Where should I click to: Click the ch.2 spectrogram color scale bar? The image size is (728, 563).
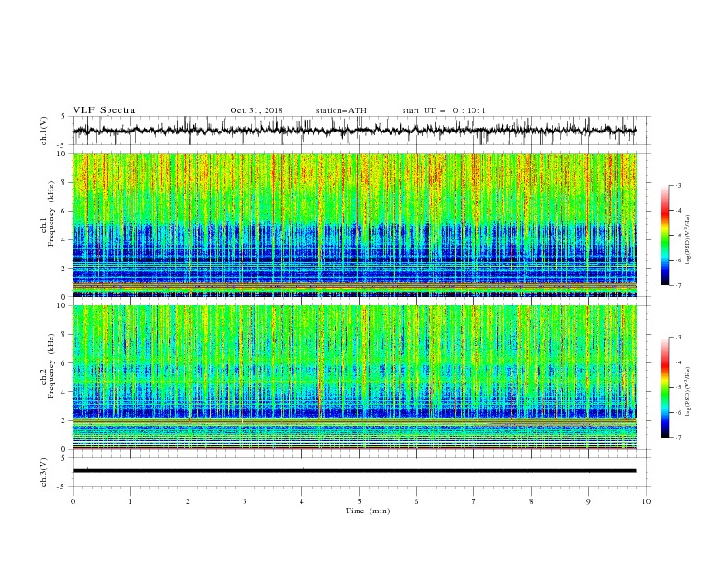pos(665,387)
